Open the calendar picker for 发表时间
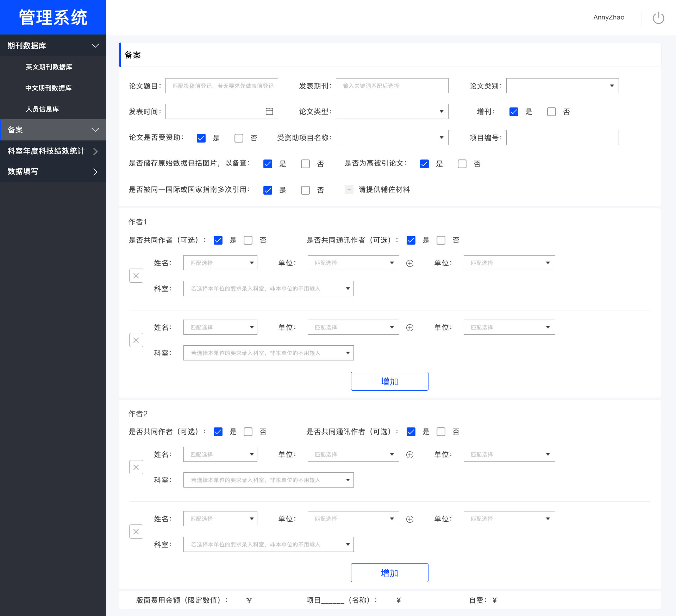676x616 pixels. (x=269, y=112)
